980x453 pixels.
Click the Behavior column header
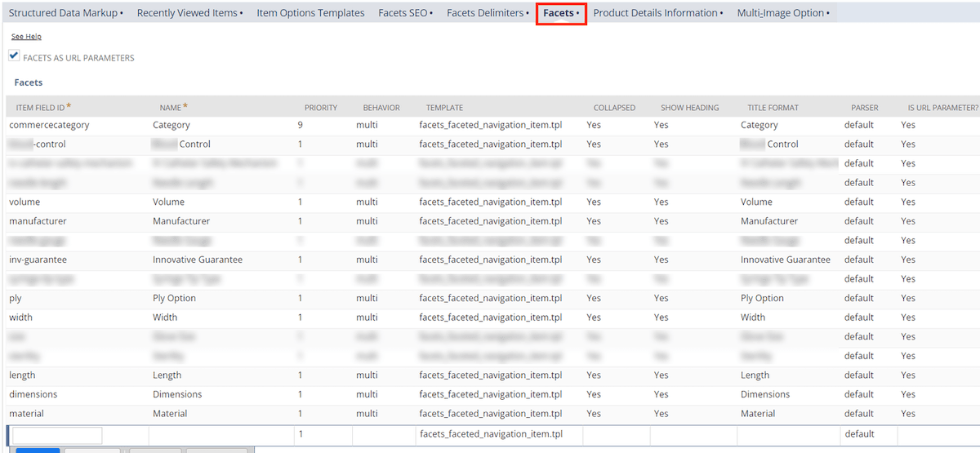[x=381, y=108]
